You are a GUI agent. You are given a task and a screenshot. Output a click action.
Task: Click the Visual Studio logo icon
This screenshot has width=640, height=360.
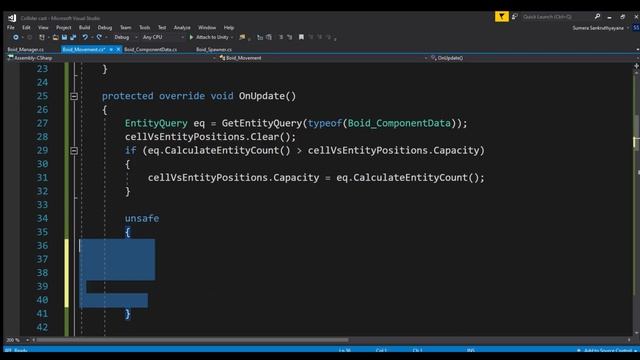tap(12, 18)
